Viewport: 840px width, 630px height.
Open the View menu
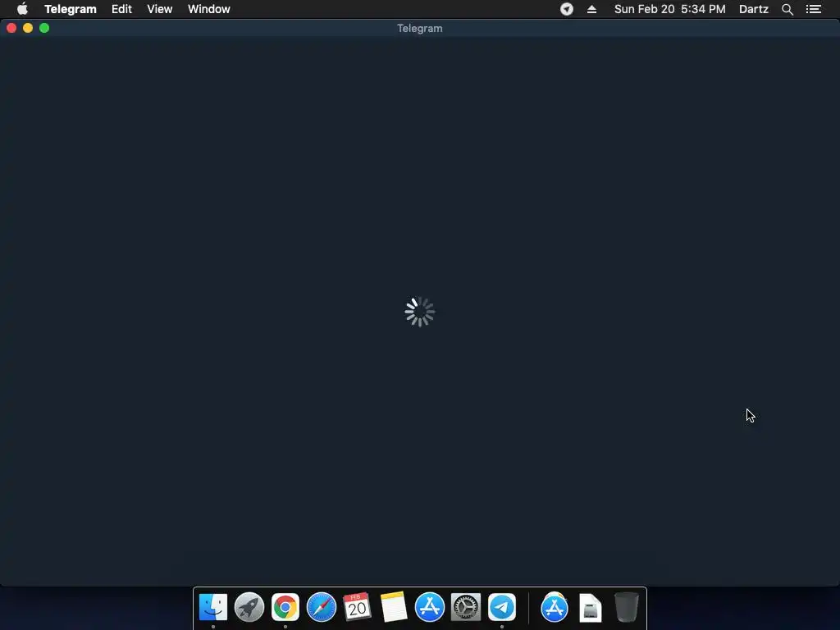point(160,9)
